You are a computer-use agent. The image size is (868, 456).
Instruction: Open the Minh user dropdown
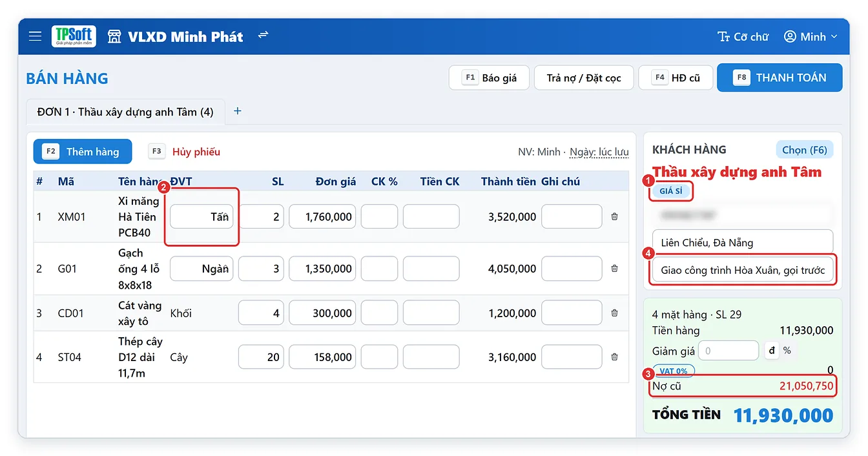coord(811,37)
